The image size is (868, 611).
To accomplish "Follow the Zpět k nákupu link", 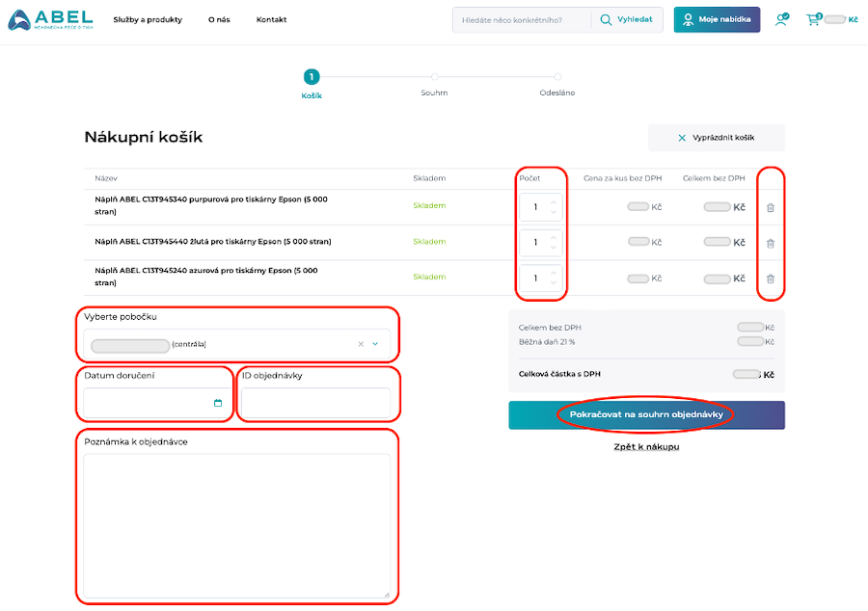I will (646, 447).
